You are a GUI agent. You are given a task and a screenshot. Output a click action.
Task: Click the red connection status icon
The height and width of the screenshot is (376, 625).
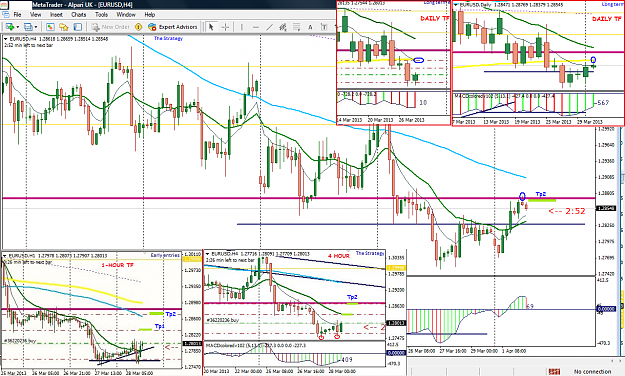tap(554, 372)
